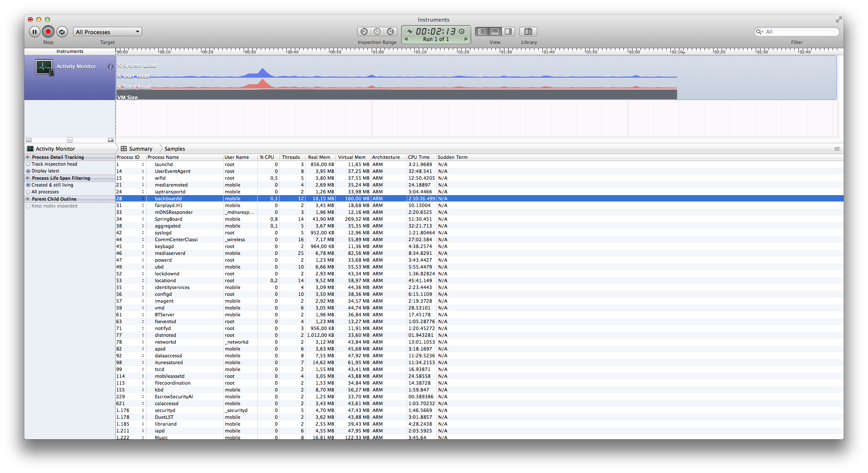Click the loop/restart icon button
The height and width of the screenshot is (473, 868).
pyautogui.click(x=62, y=32)
